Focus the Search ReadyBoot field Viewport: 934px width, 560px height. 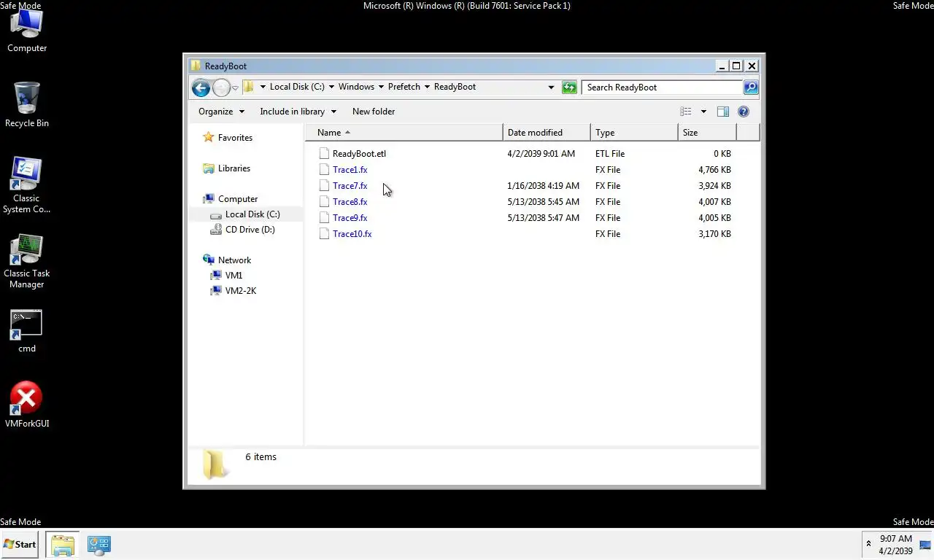[x=662, y=87]
